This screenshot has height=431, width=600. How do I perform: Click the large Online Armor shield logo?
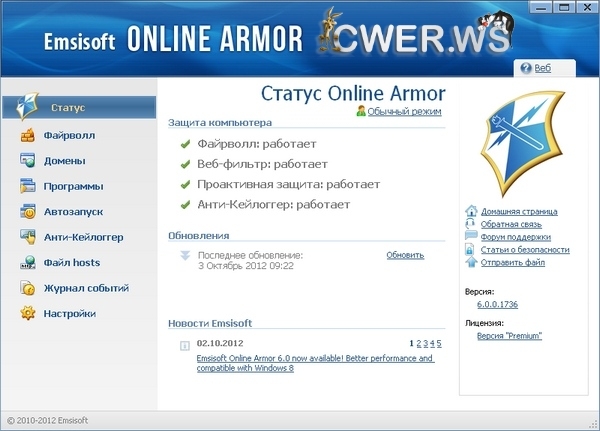point(523,144)
